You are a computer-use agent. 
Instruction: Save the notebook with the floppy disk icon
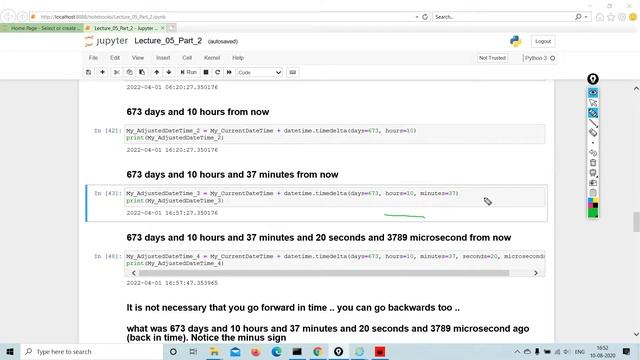pos(89,72)
